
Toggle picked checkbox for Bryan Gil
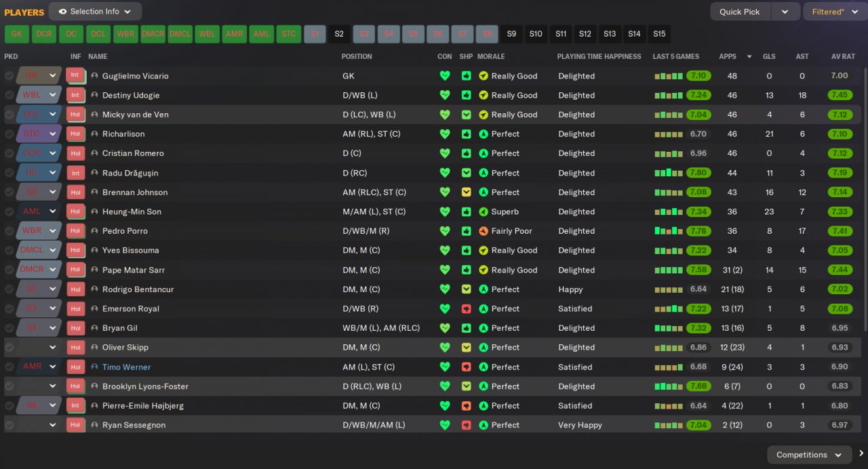(9, 328)
